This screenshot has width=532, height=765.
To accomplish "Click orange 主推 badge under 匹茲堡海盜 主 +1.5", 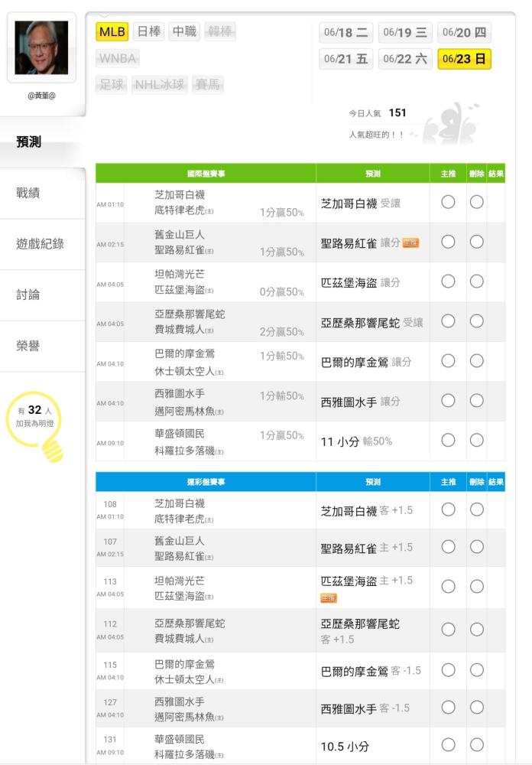I will click(329, 597).
